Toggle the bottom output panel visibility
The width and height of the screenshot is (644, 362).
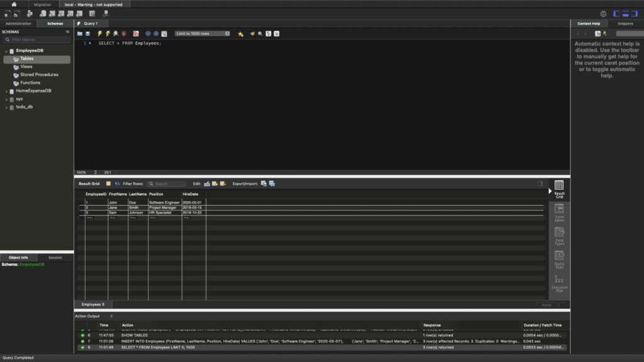(x=626, y=13)
